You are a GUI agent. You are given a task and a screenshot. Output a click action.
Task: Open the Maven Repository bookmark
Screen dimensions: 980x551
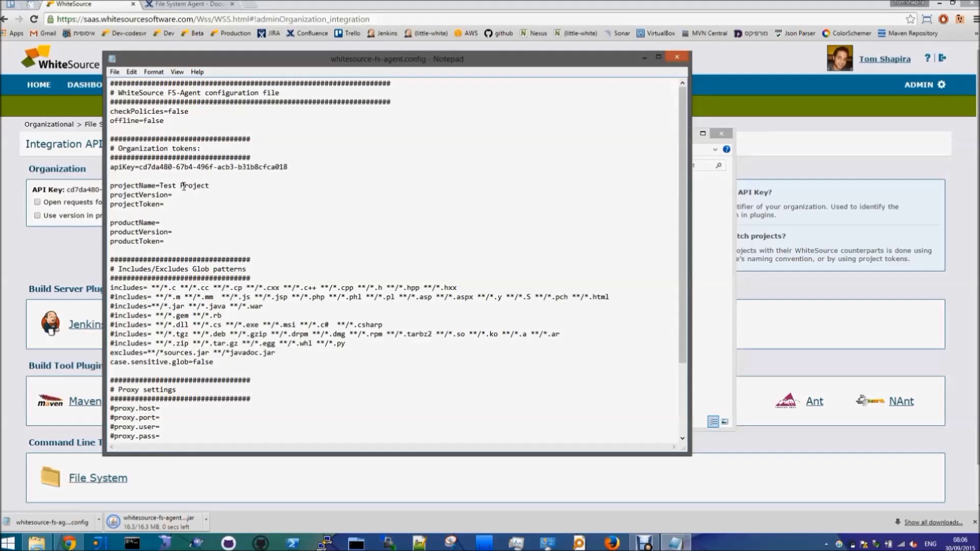pyautogui.click(x=908, y=33)
